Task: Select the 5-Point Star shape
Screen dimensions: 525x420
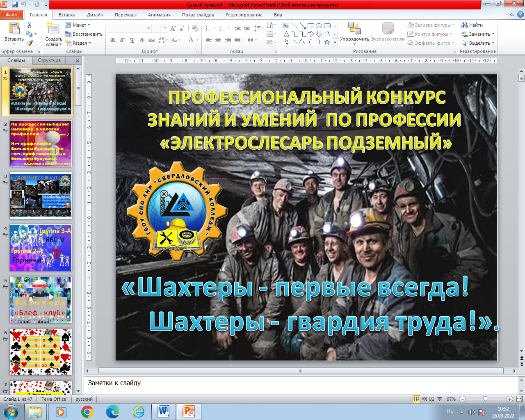Action: 327,42
